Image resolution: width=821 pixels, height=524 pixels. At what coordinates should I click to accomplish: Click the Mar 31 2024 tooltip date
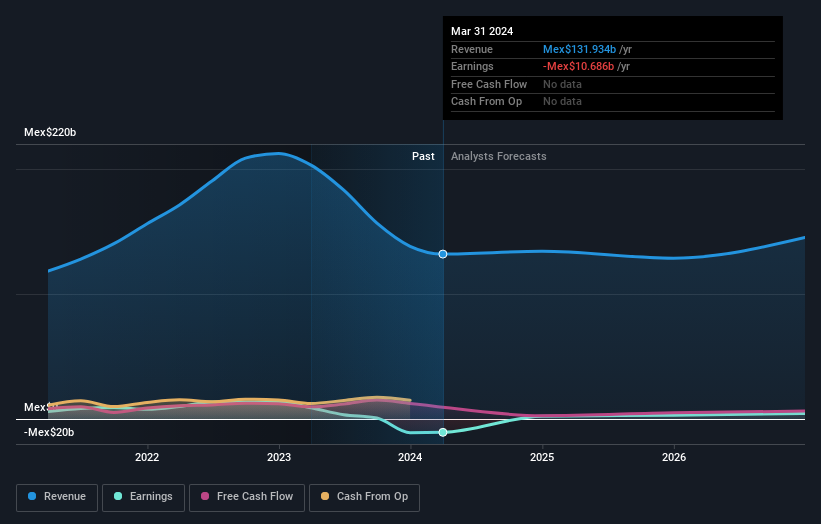click(482, 31)
